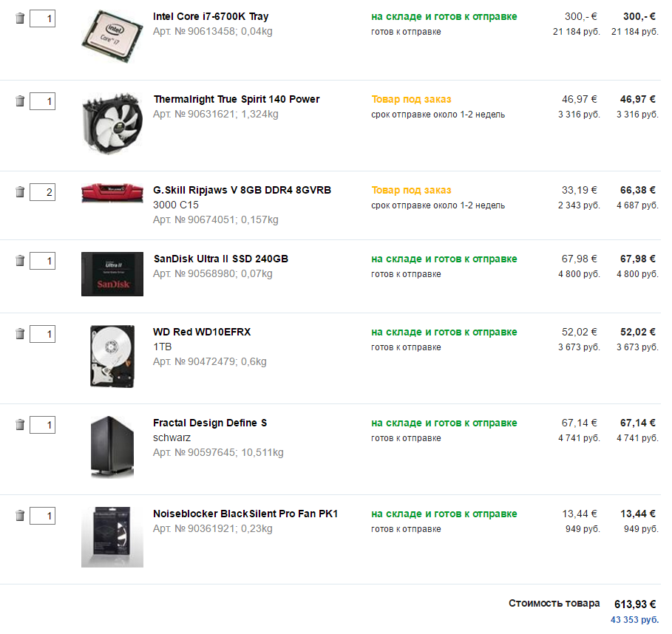The image size is (672, 634).
Task: Trash the Fractal Design Define S item
Action: point(20,425)
